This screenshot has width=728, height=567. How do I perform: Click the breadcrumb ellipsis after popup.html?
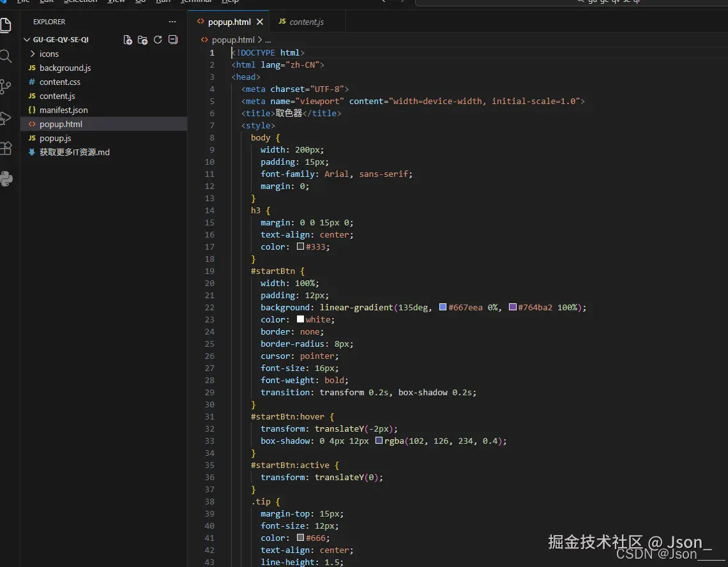tap(268, 40)
